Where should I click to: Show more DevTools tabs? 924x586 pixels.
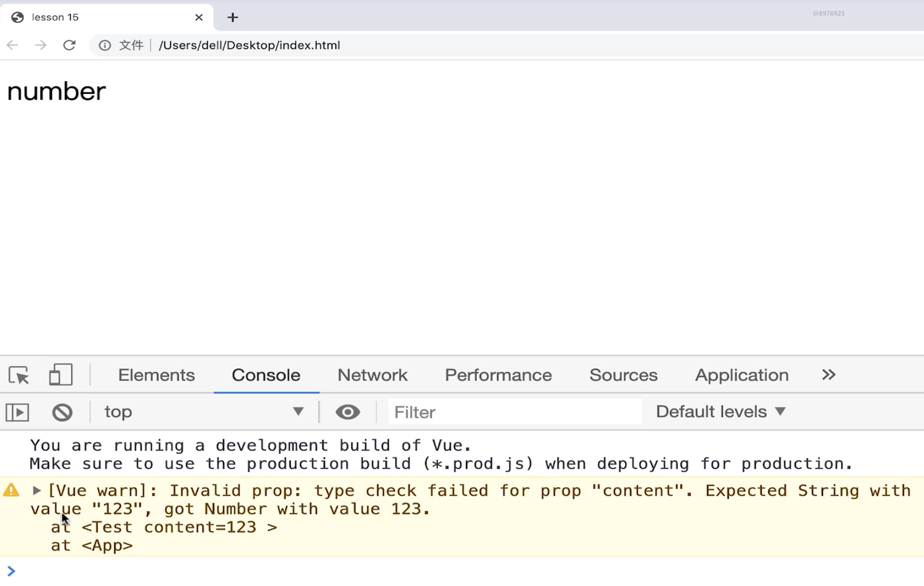click(x=829, y=374)
